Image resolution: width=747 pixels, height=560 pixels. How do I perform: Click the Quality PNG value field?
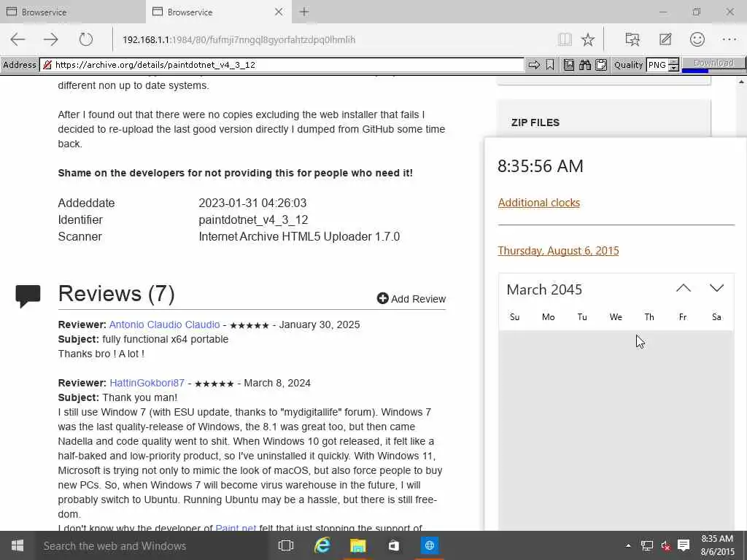coord(657,65)
